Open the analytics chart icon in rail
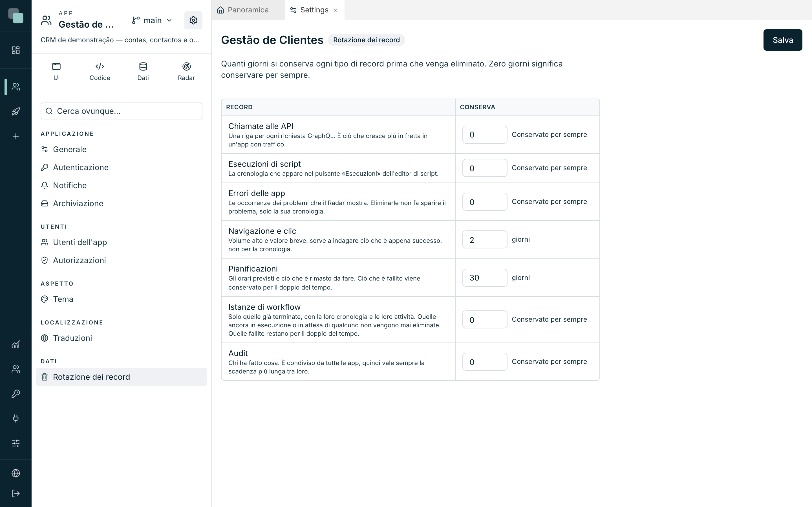This screenshot has width=812, height=507. coord(16,344)
